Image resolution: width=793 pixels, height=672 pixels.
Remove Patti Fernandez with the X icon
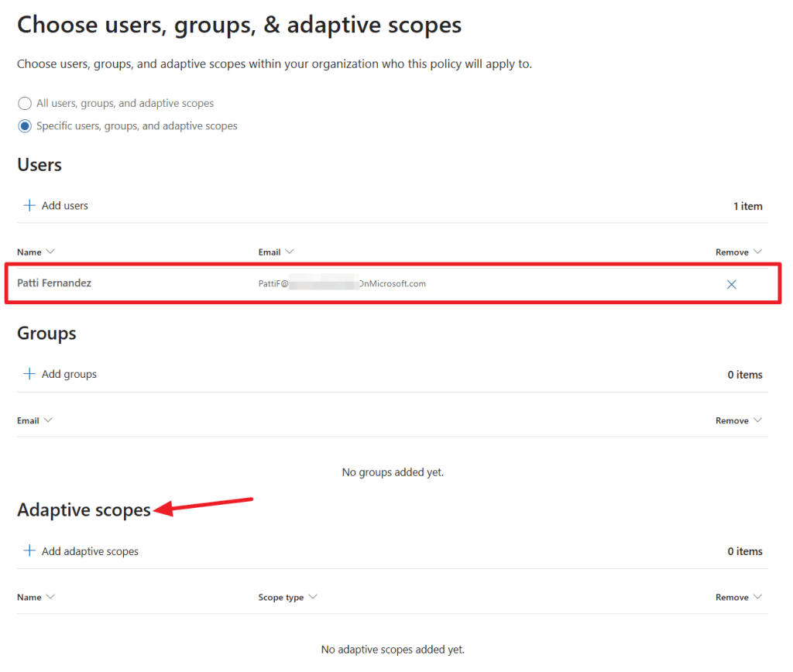[x=731, y=284]
